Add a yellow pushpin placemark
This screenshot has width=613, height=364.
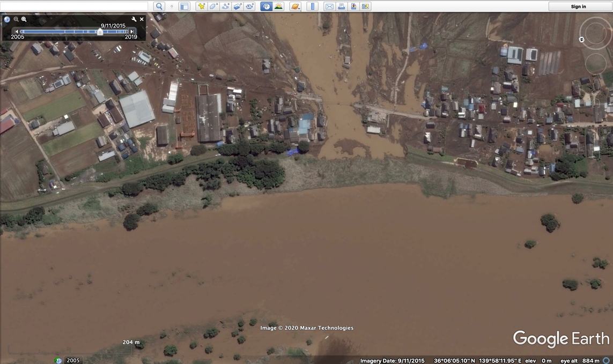pos(202,6)
